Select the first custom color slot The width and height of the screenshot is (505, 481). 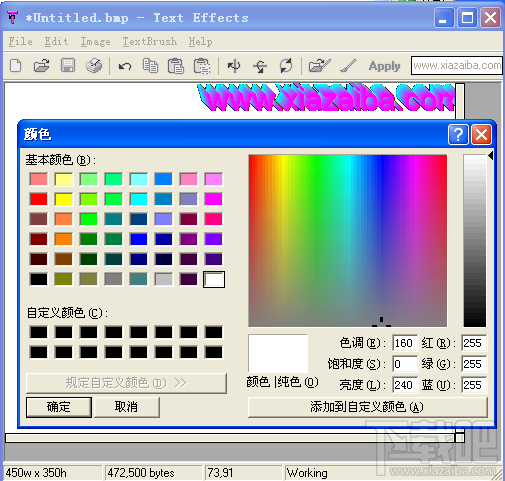tap(39, 332)
